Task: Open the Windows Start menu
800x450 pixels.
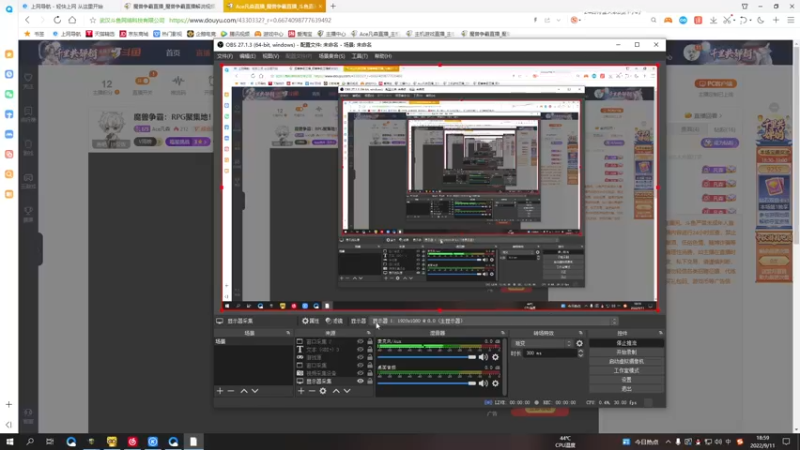Action: coord(10,442)
